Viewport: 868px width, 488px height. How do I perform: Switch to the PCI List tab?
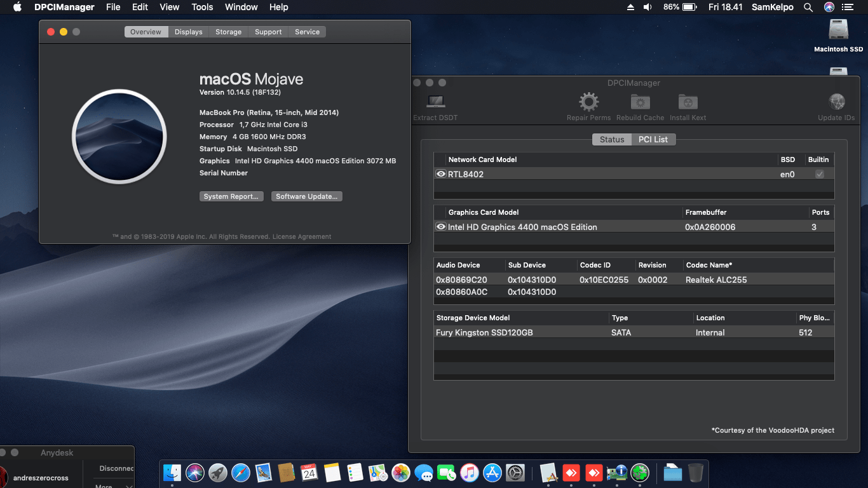[x=654, y=139]
